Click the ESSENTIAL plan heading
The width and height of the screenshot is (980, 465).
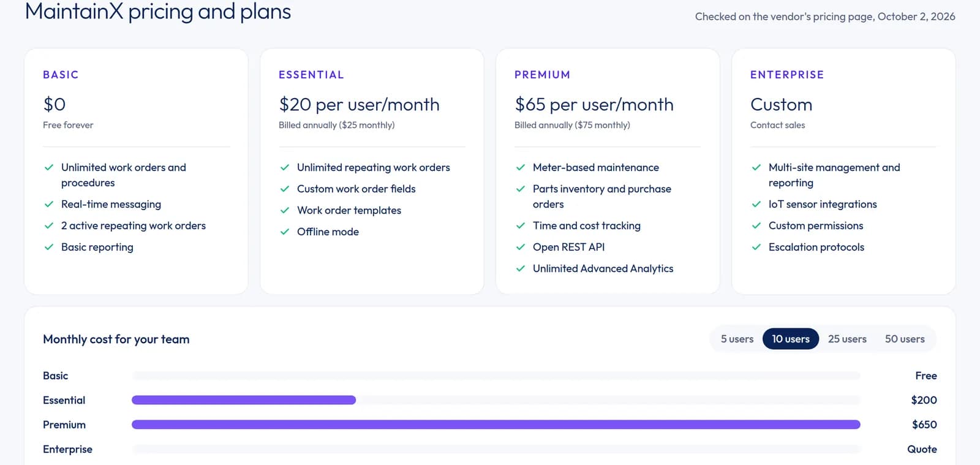point(311,75)
